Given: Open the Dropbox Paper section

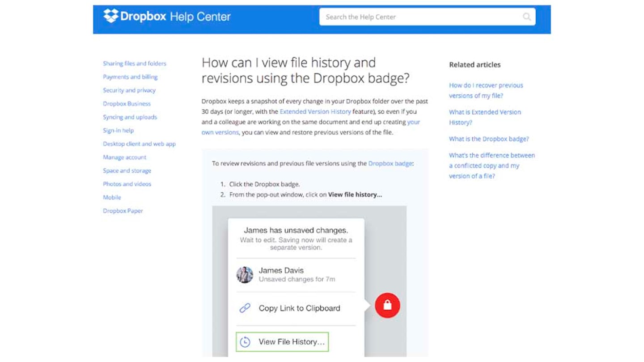Looking at the screenshot, I should tap(123, 210).
